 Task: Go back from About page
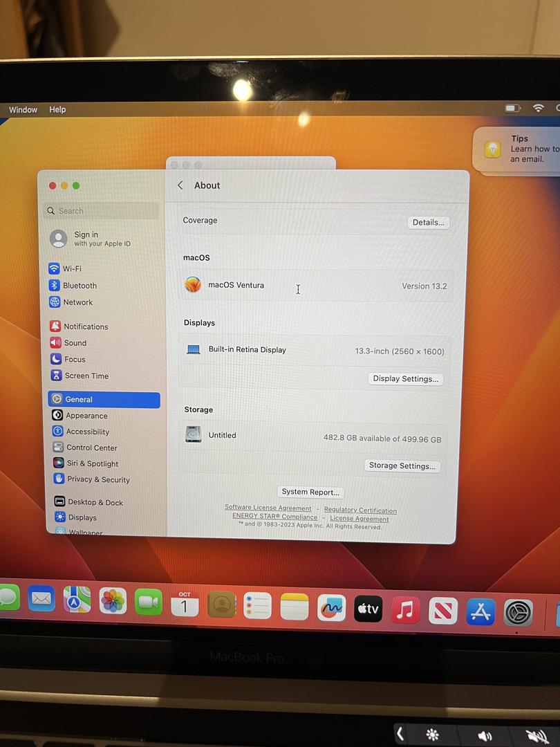180,185
